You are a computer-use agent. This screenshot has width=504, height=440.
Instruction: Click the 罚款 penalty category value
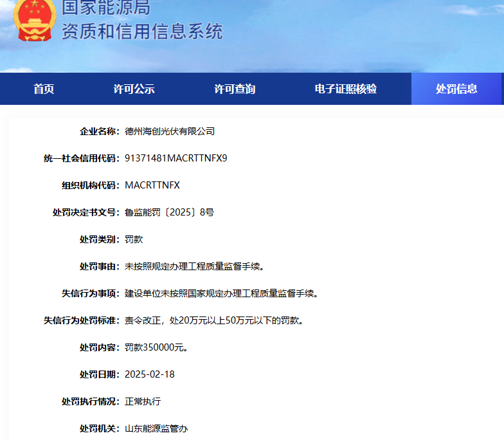click(134, 239)
